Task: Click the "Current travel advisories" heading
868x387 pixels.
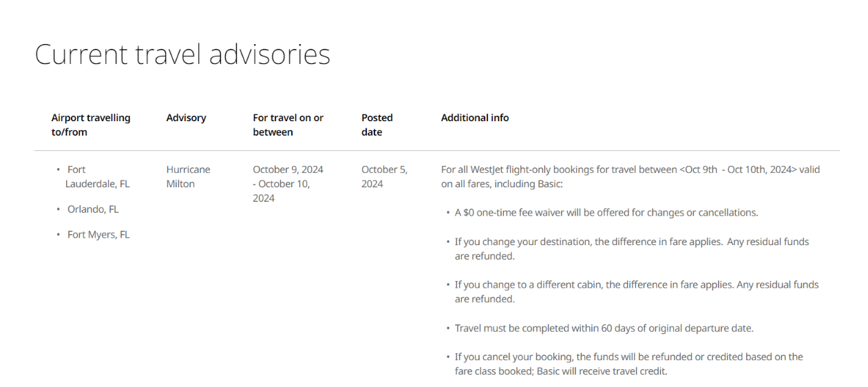Action: (x=182, y=54)
